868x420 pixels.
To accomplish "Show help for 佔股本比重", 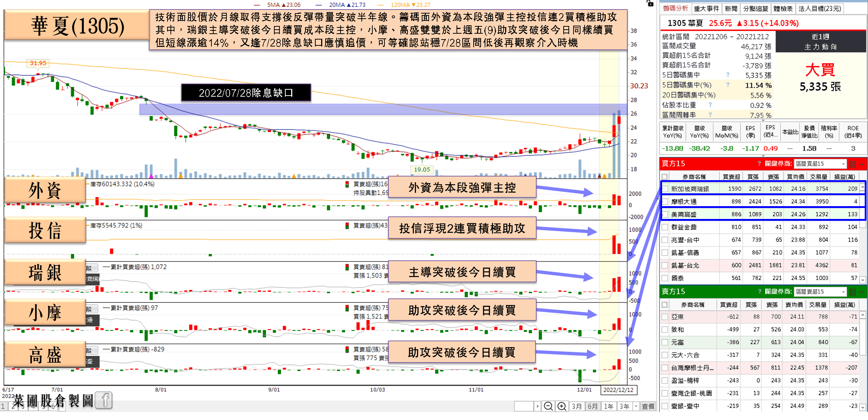I will pos(710,105).
